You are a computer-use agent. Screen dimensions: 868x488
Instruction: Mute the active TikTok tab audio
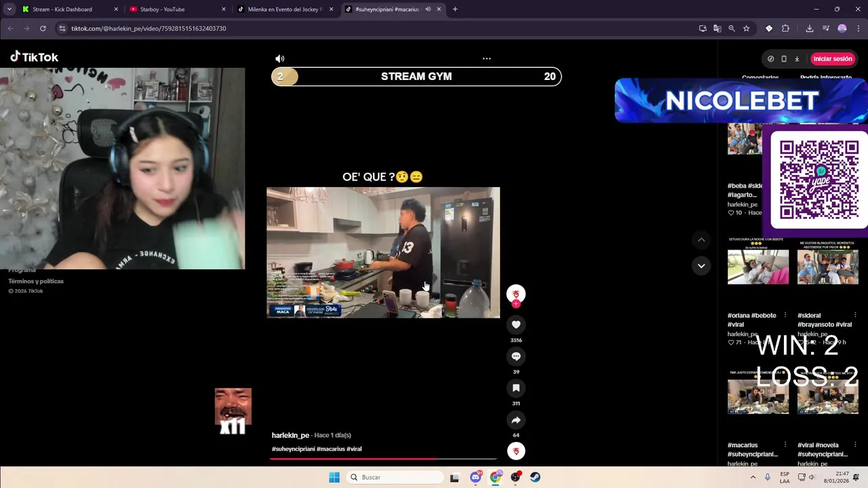coord(428,9)
